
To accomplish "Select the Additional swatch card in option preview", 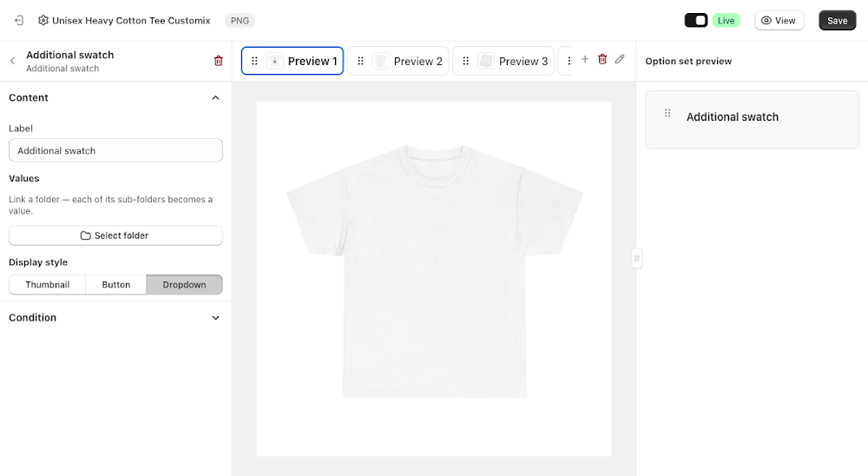I will click(752, 120).
